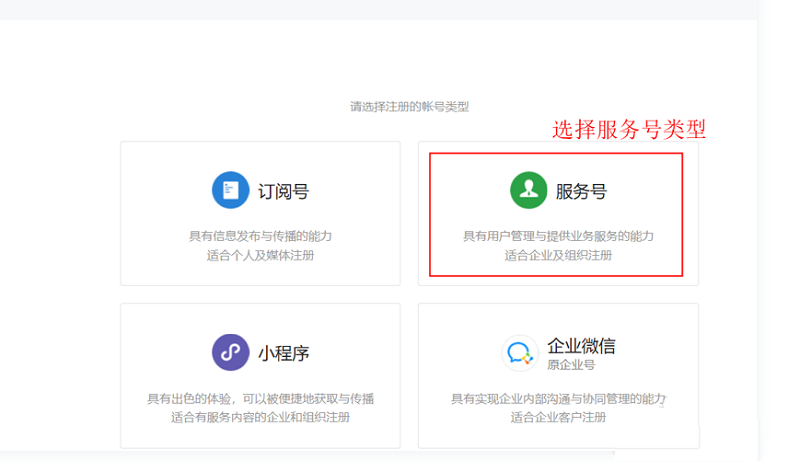Select the 小程序 title text
The image size is (800, 472).
[284, 353]
